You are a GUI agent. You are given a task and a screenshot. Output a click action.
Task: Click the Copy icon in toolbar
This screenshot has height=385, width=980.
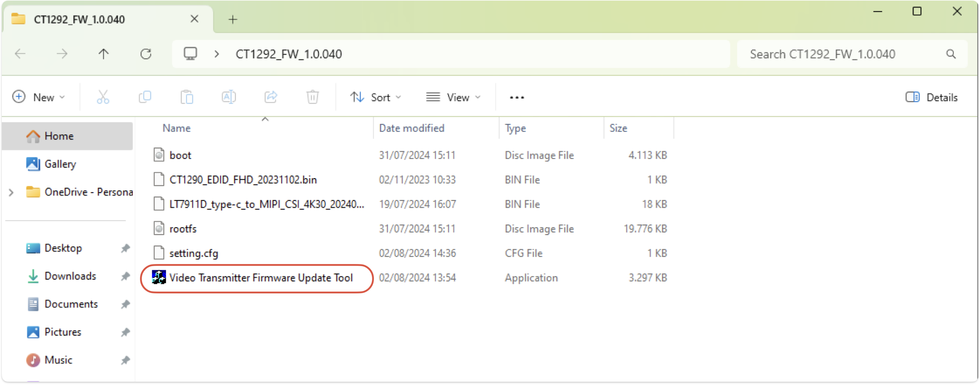pyautogui.click(x=145, y=97)
